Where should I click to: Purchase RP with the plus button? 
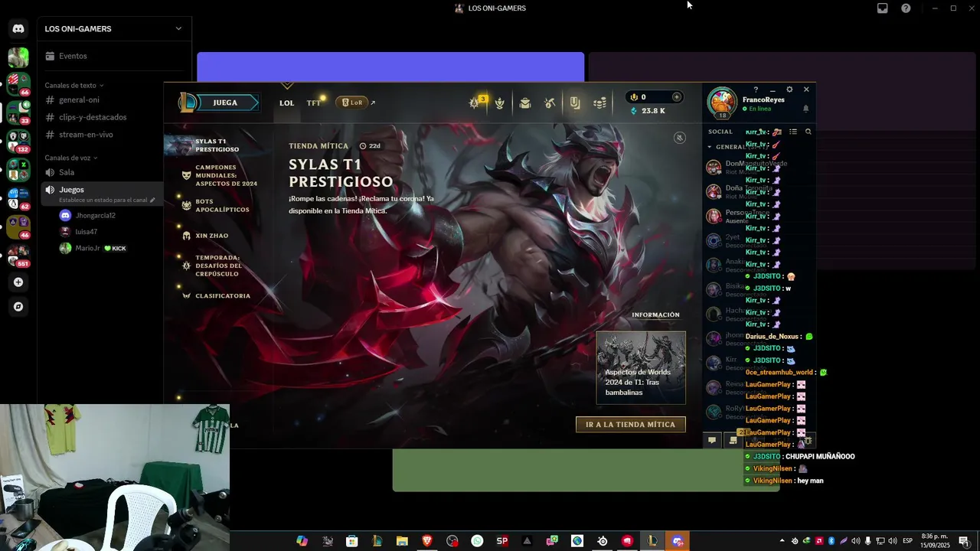pyautogui.click(x=676, y=97)
